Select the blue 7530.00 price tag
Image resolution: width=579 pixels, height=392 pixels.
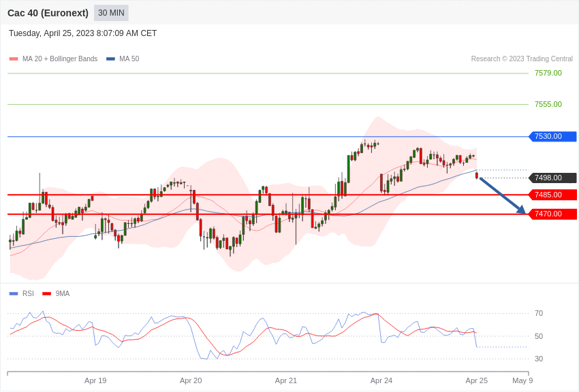coord(552,137)
